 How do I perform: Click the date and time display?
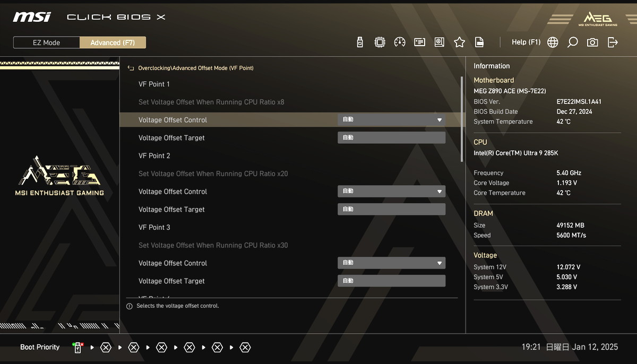570,347
